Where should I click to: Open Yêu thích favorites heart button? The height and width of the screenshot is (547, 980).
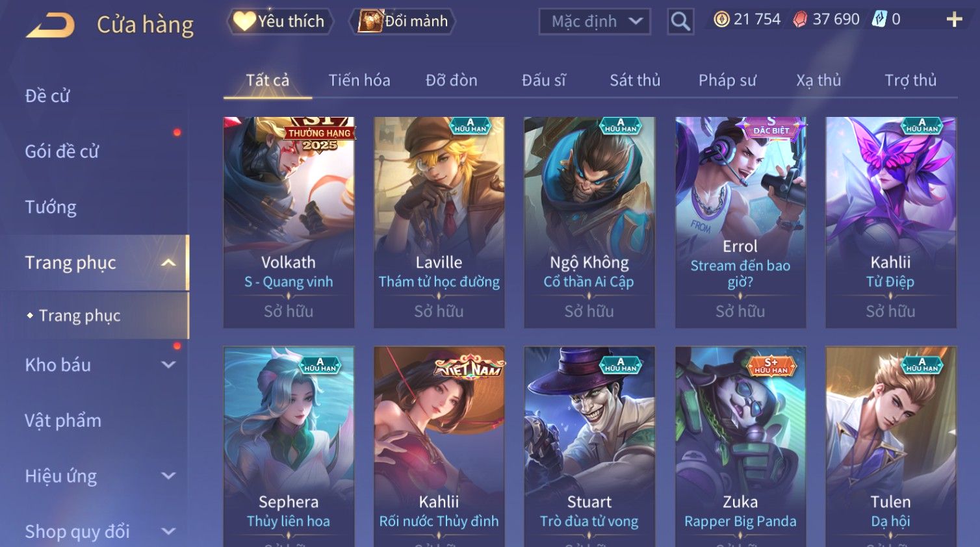[x=280, y=21]
